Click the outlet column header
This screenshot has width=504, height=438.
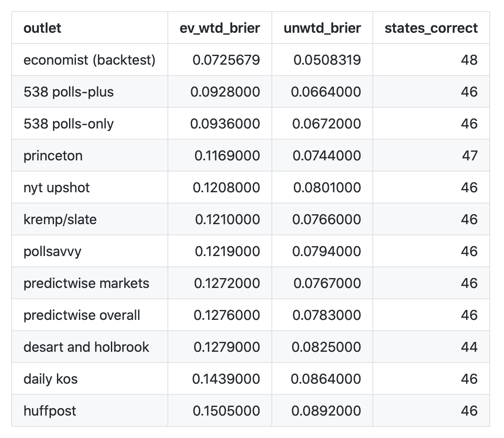tap(42, 28)
